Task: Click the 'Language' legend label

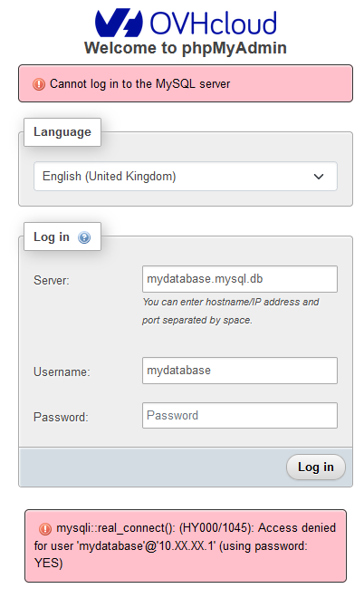Action: click(x=62, y=132)
